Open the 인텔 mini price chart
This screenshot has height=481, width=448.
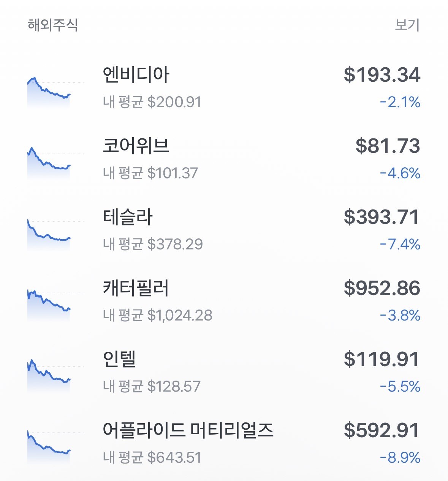(x=56, y=376)
